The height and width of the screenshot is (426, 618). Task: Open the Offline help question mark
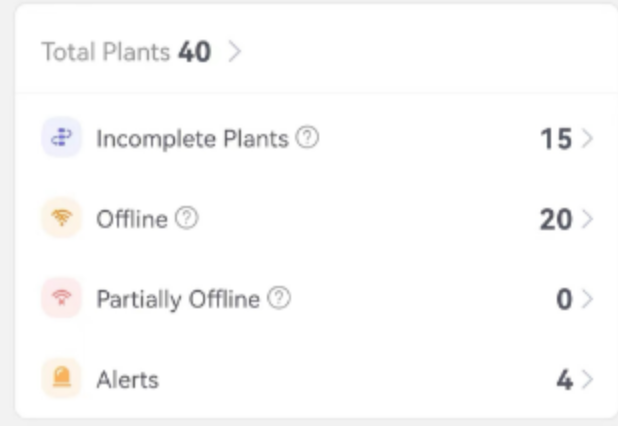(x=187, y=219)
